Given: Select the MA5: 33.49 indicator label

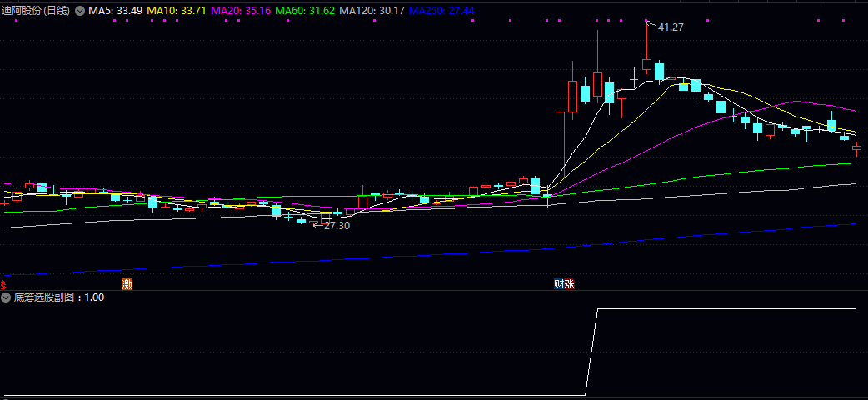Looking at the screenshot, I should (115, 11).
